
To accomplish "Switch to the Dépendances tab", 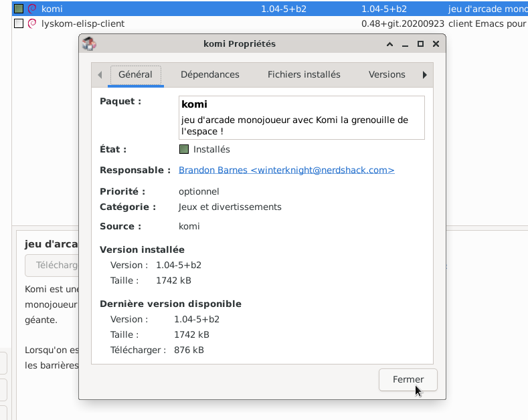I will tap(209, 75).
